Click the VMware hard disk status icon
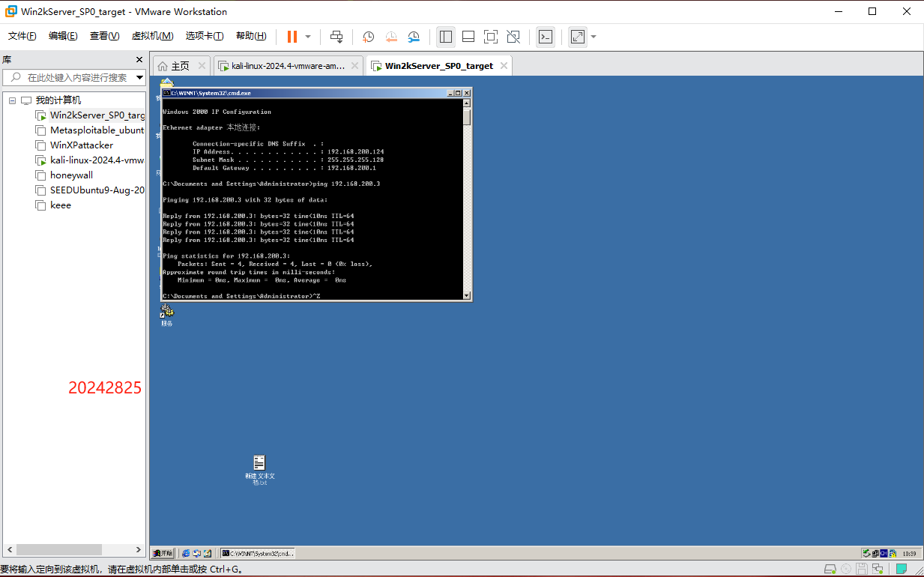This screenshot has width=924, height=577. click(830, 570)
